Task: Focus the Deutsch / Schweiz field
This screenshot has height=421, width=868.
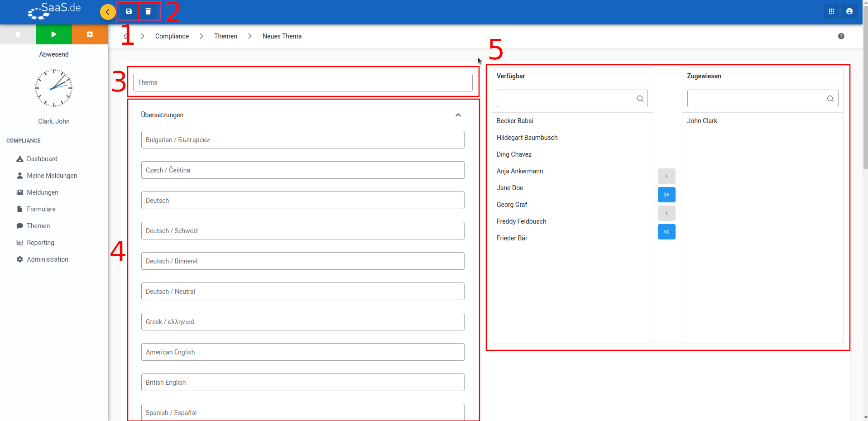Action: 303,231
